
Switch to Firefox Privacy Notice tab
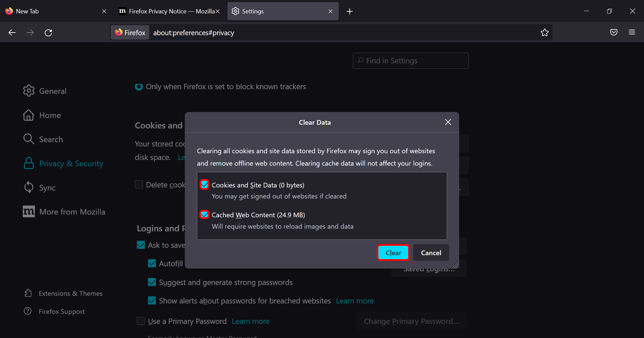tap(169, 11)
